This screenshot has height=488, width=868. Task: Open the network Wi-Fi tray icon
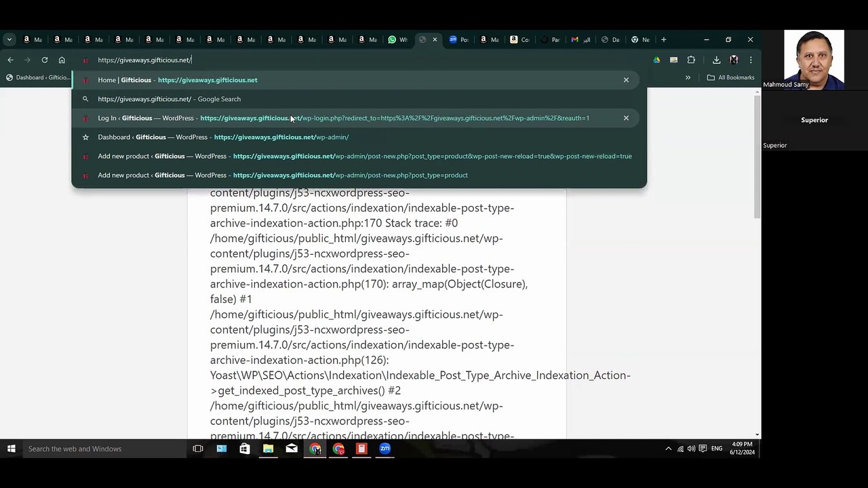tap(680, 449)
